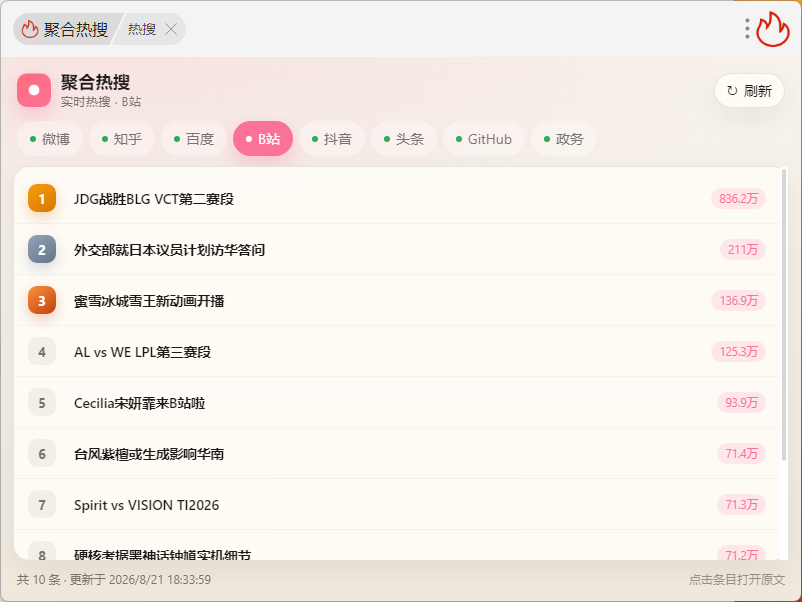
Task: Open the three-dot more options menu
Action: click(x=747, y=29)
